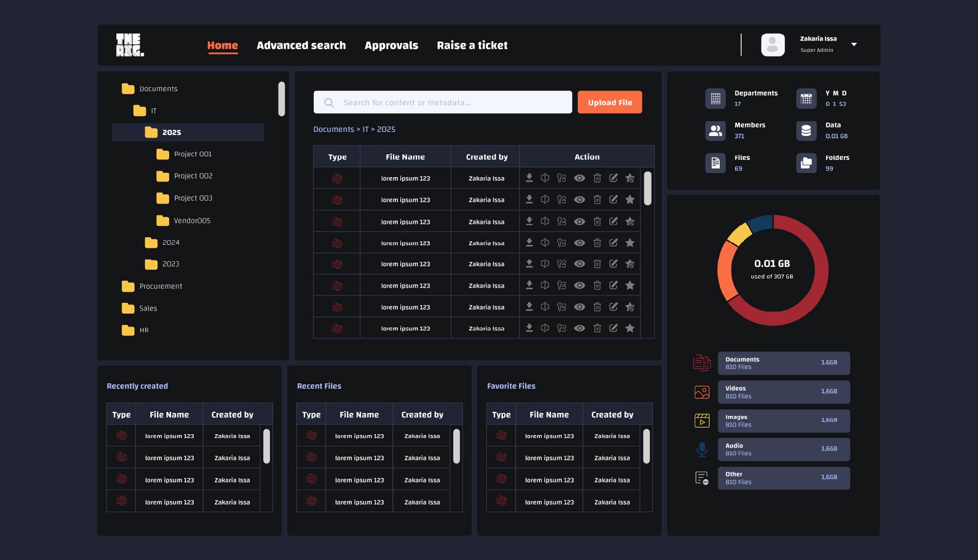This screenshot has height=560, width=978.
Task: Click the IT breadcrumb link
Action: tap(365, 129)
